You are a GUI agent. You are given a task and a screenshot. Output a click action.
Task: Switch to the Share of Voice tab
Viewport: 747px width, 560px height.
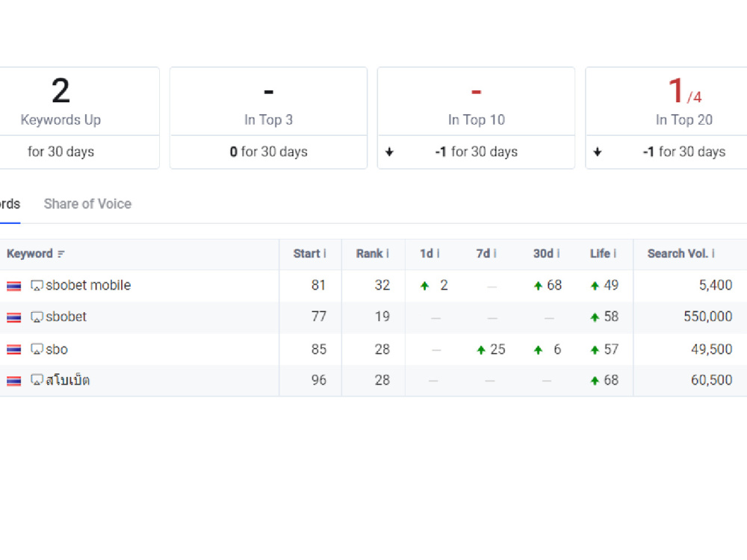point(87,204)
